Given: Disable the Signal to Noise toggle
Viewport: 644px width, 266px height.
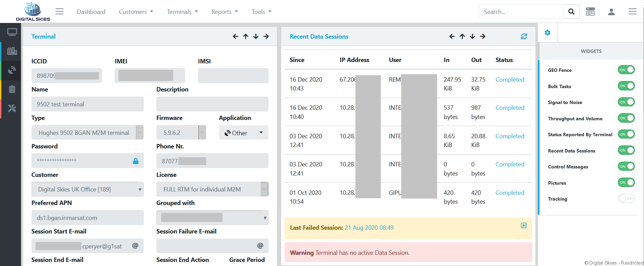Looking at the screenshot, I should (x=626, y=102).
